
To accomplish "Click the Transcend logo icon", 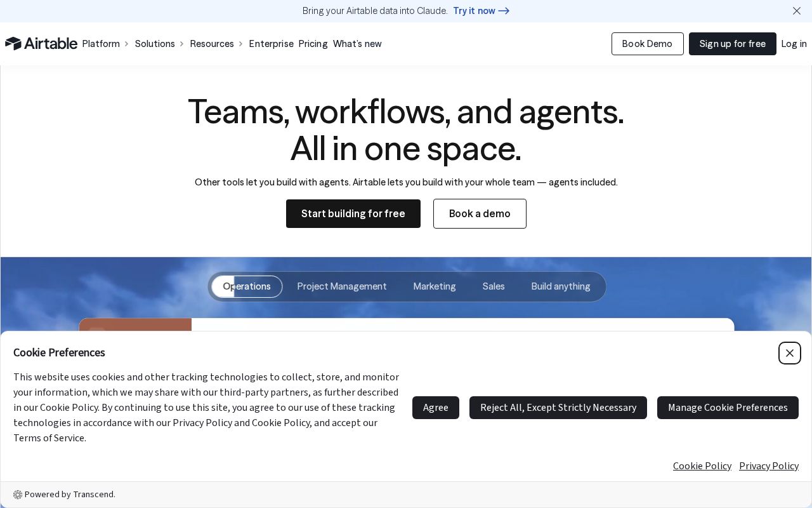I will tap(18, 495).
